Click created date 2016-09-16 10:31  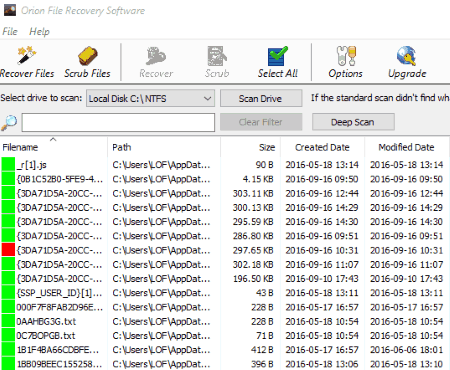click(x=322, y=250)
